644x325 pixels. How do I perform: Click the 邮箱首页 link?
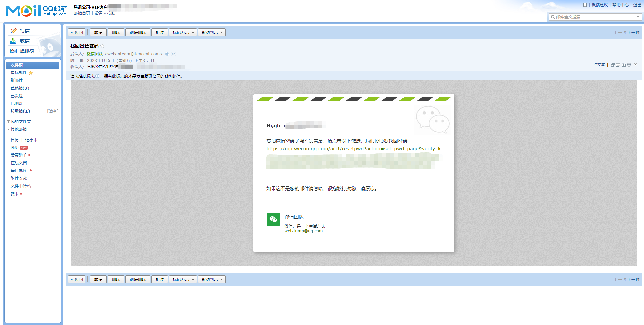82,13
